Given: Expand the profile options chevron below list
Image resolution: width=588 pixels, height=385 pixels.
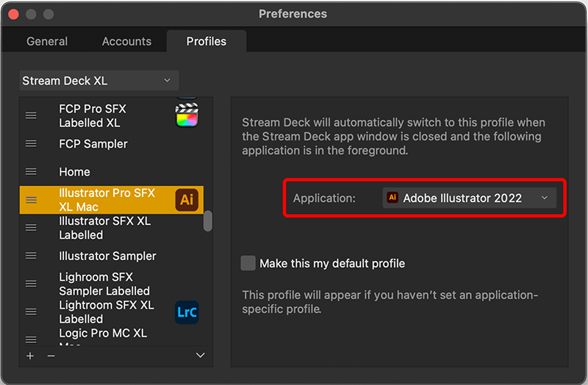Looking at the screenshot, I should coord(200,356).
